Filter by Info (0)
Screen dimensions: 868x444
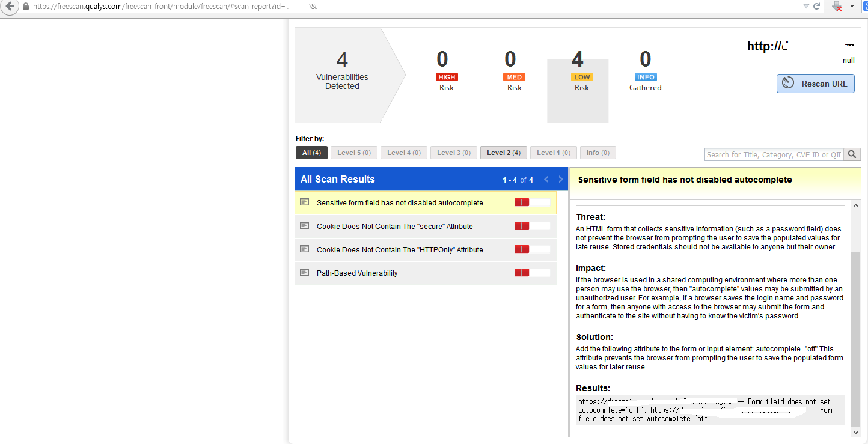click(598, 153)
